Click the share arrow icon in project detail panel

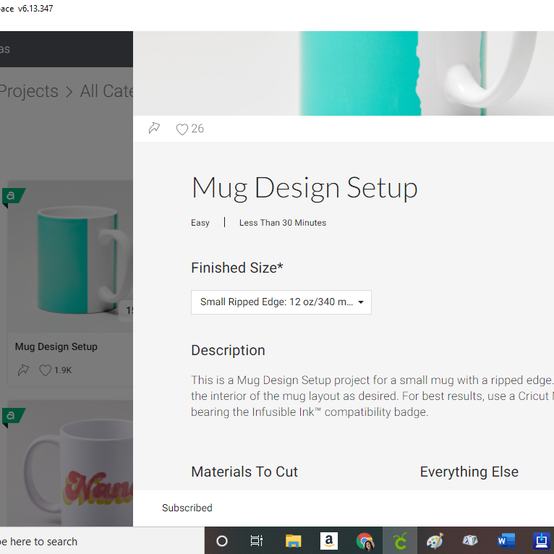[x=154, y=128]
